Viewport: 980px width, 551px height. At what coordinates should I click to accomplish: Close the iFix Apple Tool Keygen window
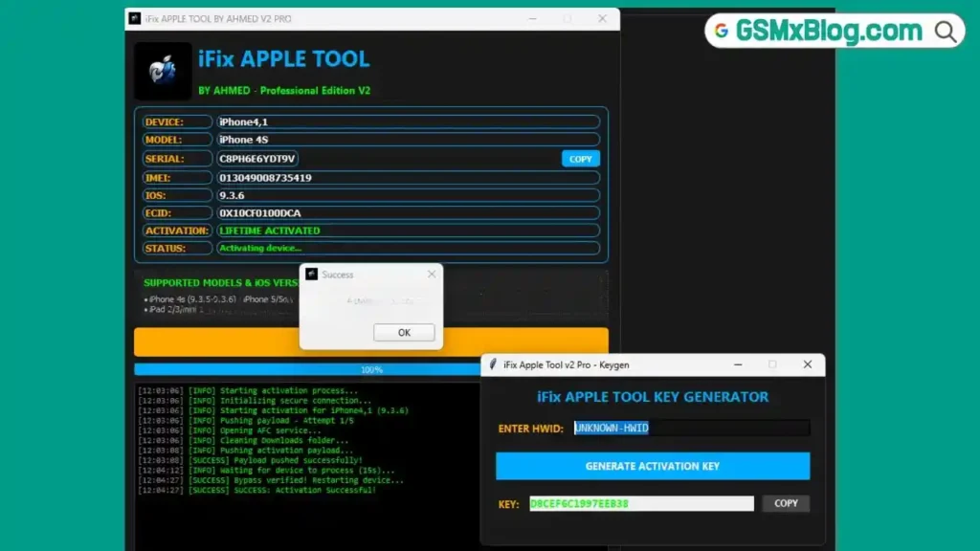[808, 364]
